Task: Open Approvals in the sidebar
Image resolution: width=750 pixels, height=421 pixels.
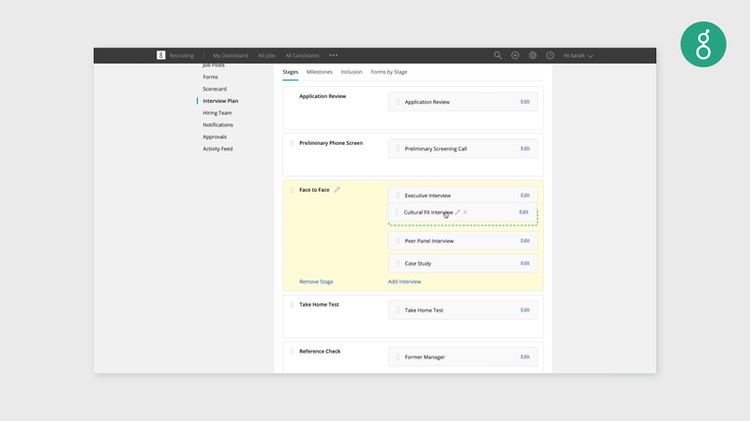Action: pyautogui.click(x=214, y=137)
